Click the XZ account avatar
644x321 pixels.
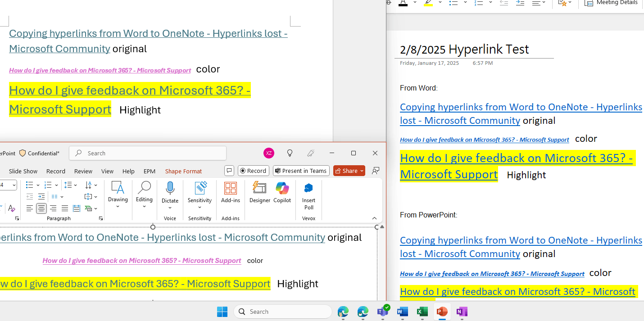[269, 153]
